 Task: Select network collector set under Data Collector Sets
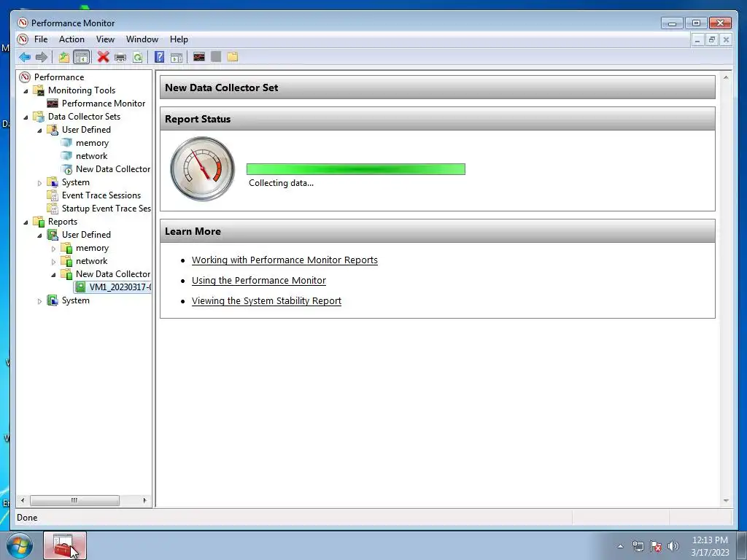coord(91,156)
